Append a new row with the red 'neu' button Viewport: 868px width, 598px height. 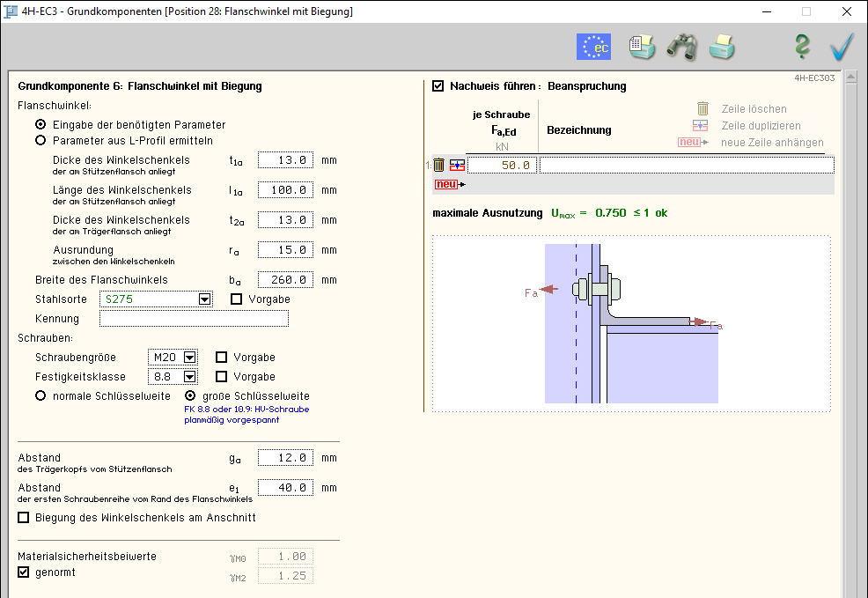click(448, 184)
